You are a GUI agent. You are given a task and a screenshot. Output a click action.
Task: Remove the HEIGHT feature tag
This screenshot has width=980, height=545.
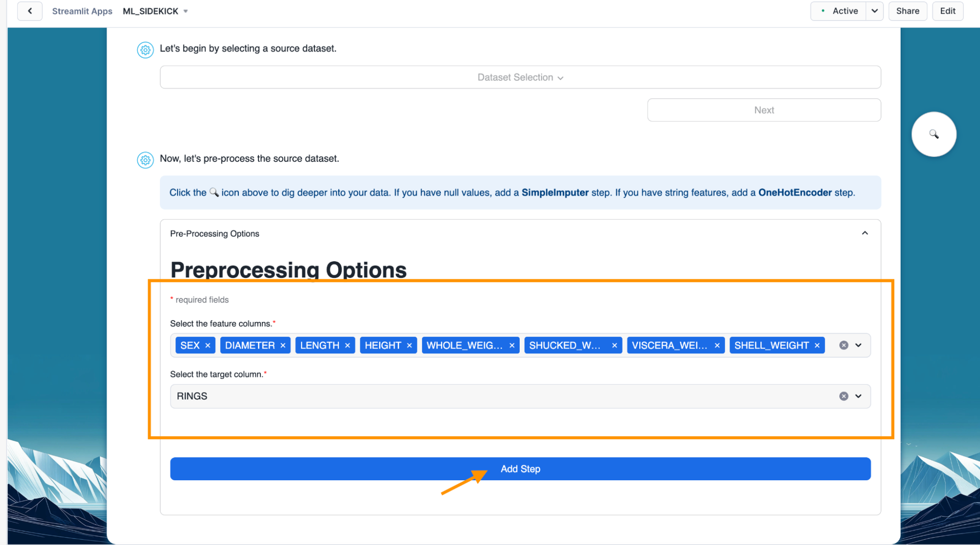[409, 346]
